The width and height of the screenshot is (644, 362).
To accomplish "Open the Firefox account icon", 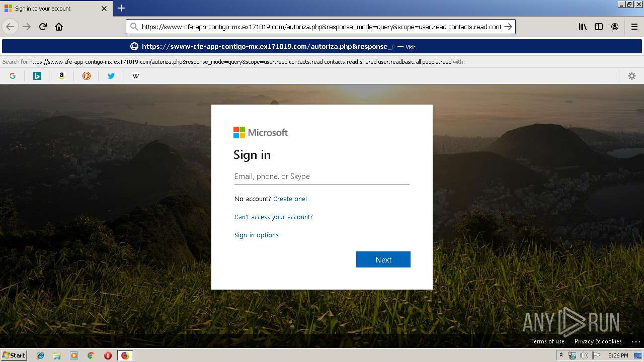I will coord(615,27).
